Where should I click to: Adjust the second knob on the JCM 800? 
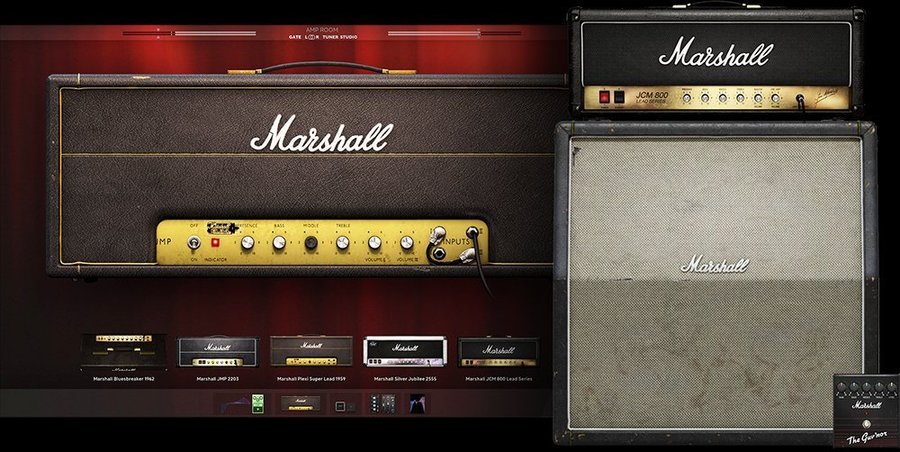coord(704,98)
